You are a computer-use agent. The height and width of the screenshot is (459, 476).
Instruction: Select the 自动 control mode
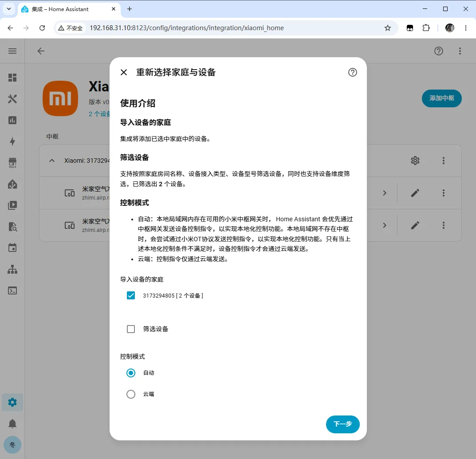click(131, 373)
